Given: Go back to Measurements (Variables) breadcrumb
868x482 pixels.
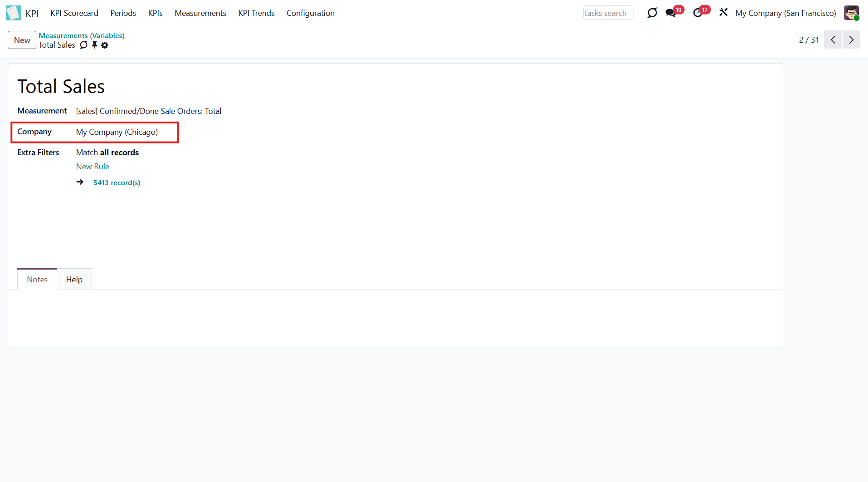Looking at the screenshot, I should pos(82,35).
